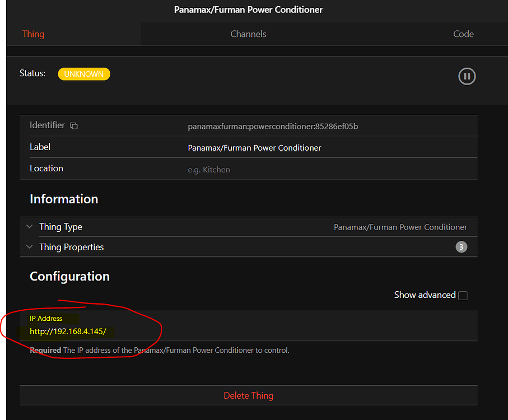This screenshot has width=508, height=420.
Task: Switch to the Channels tab
Action: pos(248,34)
